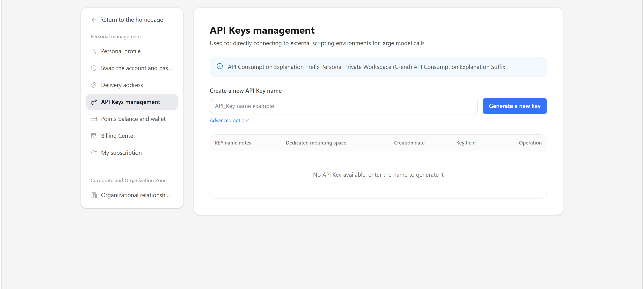Click the Corporate and Organization Zone label
Screen dimensions: 644x289
point(129,181)
